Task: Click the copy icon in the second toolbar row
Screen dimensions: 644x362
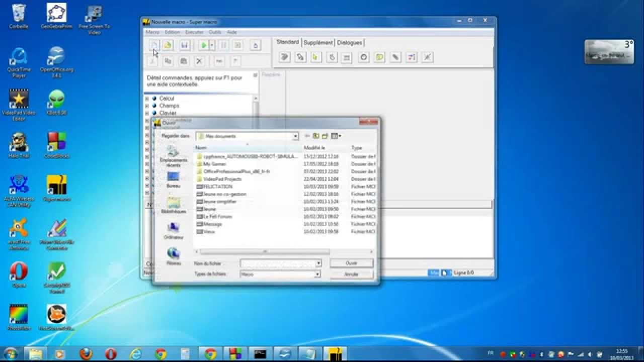Action: (168, 61)
